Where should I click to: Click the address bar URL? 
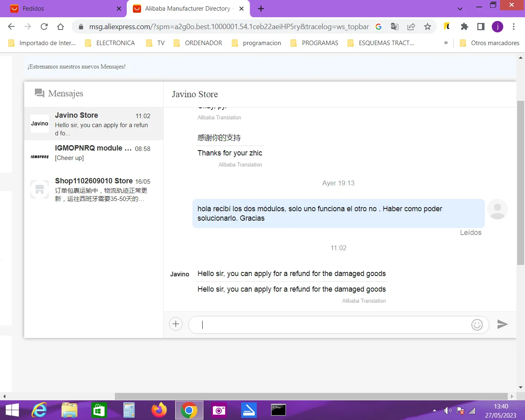tap(229, 27)
